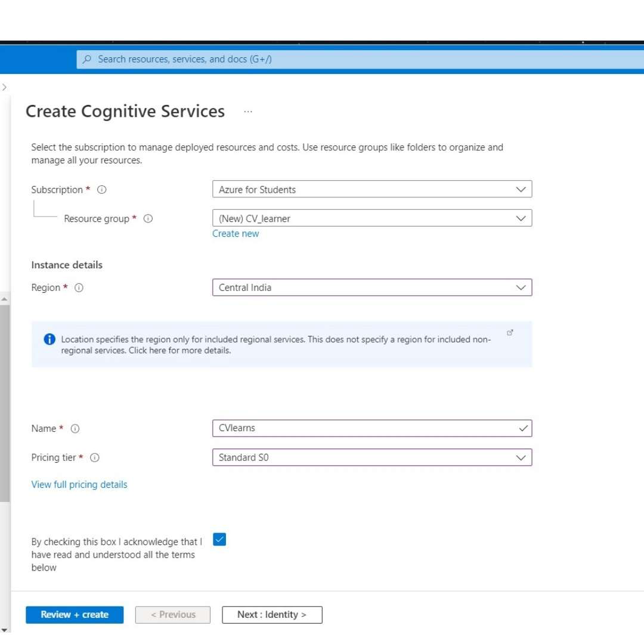Screen dimensions: 644x644
Task: Click the ellipsis next to Create Cognitive Services
Action: pyautogui.click(x=248, y=112)
